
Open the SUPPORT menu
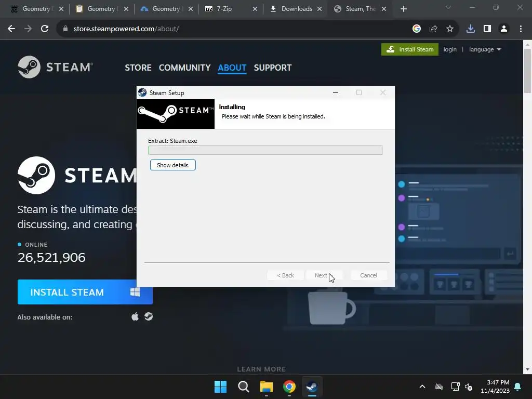tap(273, 68)
